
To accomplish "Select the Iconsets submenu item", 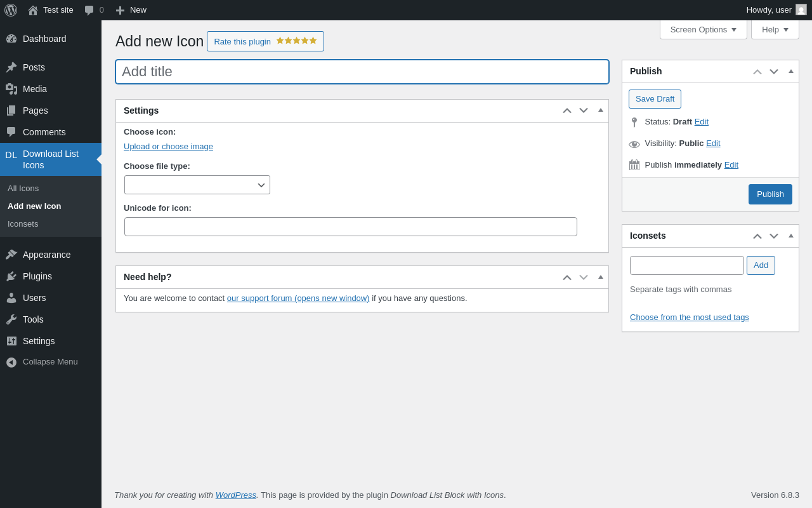I will point(23,224).
